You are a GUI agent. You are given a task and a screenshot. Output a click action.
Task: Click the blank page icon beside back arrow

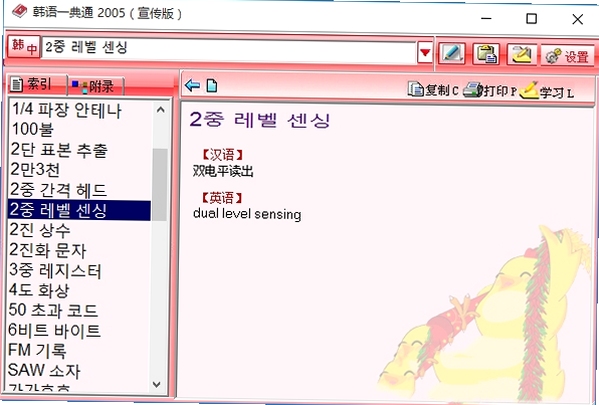coord(212,86)
